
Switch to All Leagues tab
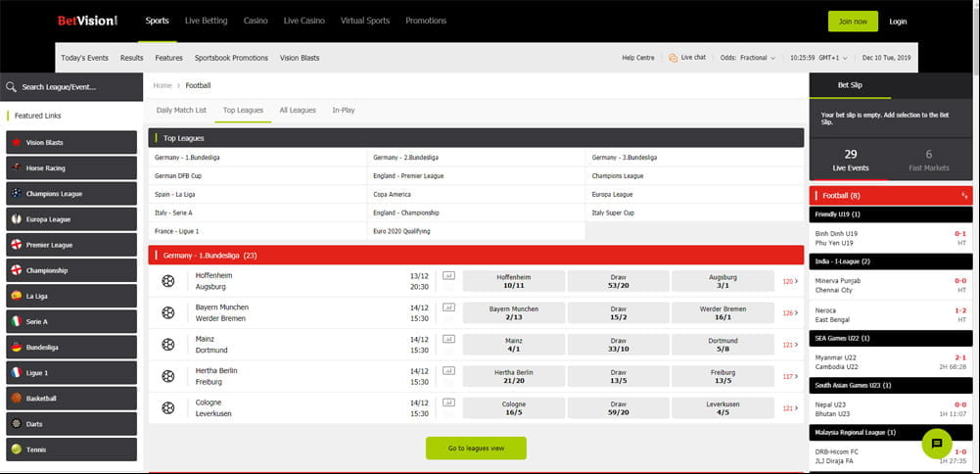[x=298, y=110]
